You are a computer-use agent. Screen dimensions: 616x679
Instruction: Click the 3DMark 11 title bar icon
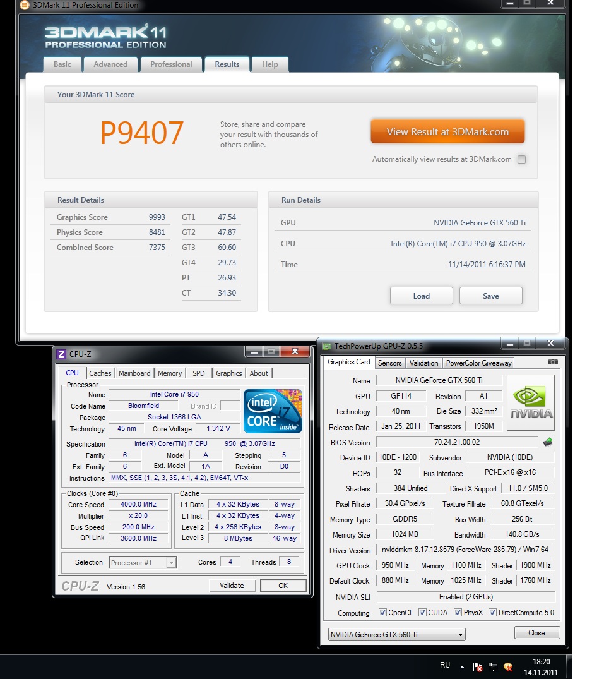point(24,5)
